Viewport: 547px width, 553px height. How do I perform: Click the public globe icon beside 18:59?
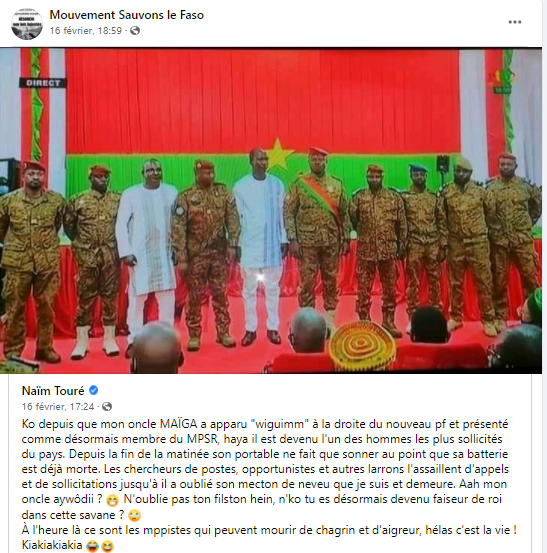click(135, 31)
